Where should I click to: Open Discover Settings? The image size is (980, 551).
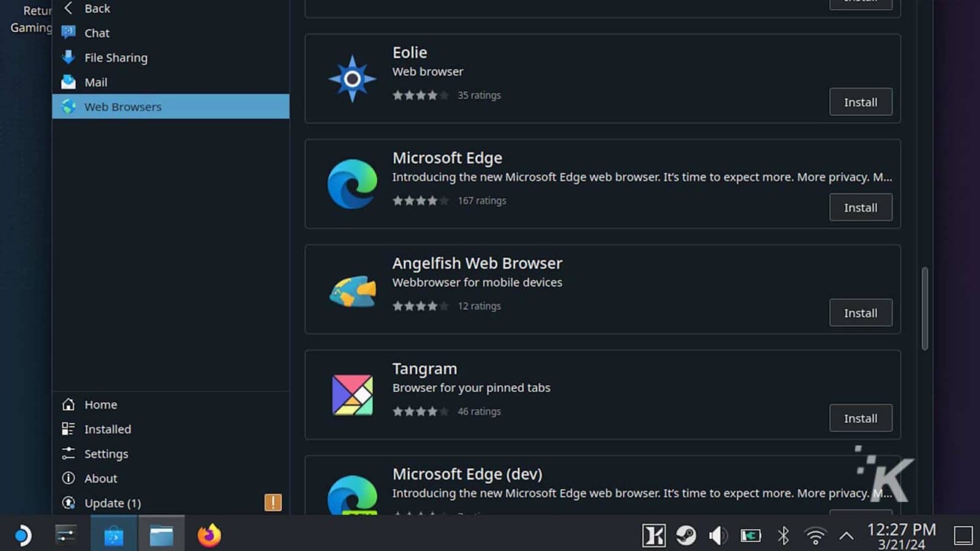170,454
